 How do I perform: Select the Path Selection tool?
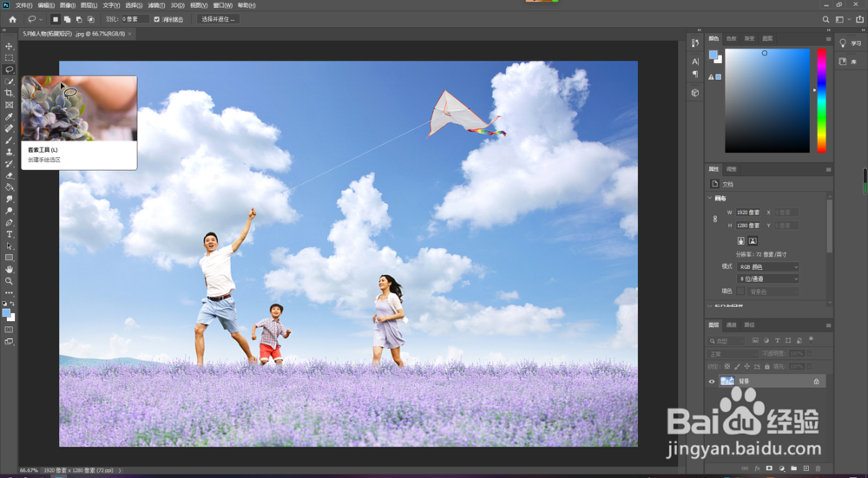pyautogui.click(x=9, y=246)
